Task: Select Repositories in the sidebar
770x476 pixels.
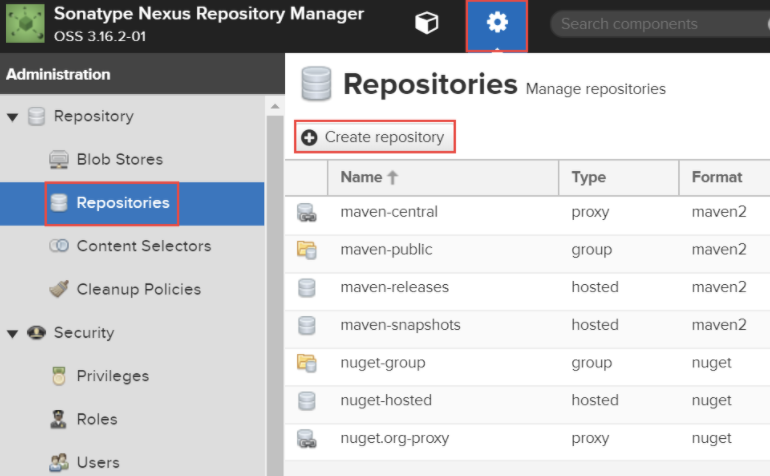Action: point(123,203)
